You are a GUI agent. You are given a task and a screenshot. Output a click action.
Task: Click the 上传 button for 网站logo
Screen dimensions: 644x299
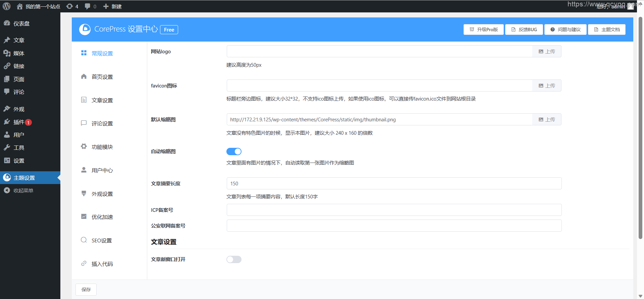click(x=547, y=52)
